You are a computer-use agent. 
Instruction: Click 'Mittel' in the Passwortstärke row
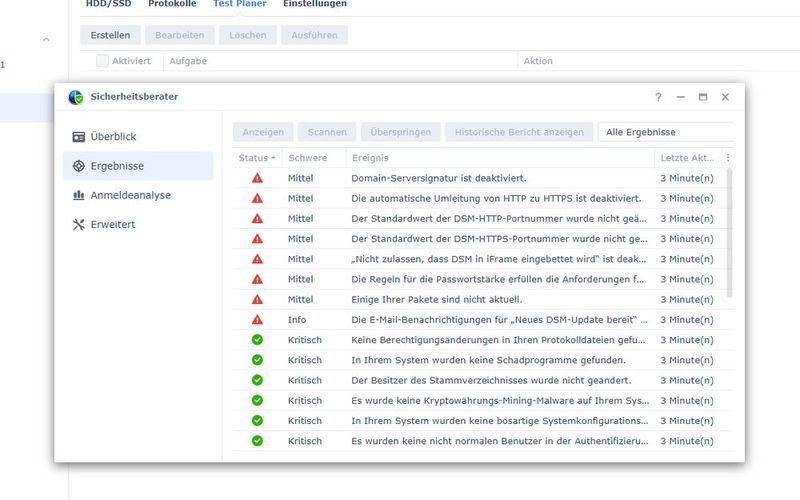[301, 279]
